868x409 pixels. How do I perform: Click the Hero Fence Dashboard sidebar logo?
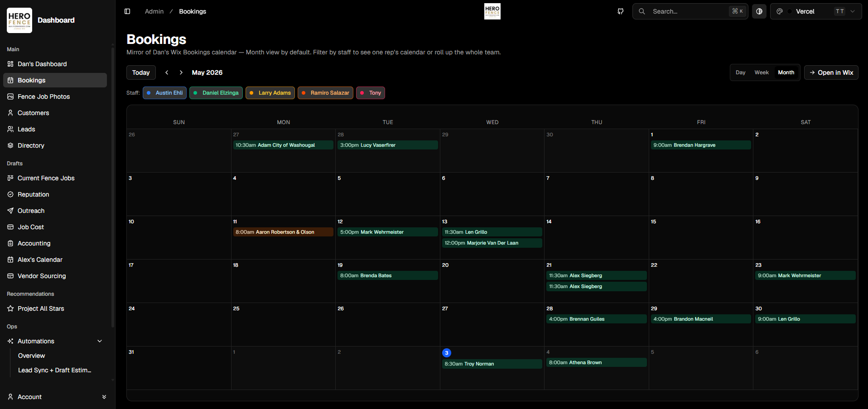coord(19,20)
